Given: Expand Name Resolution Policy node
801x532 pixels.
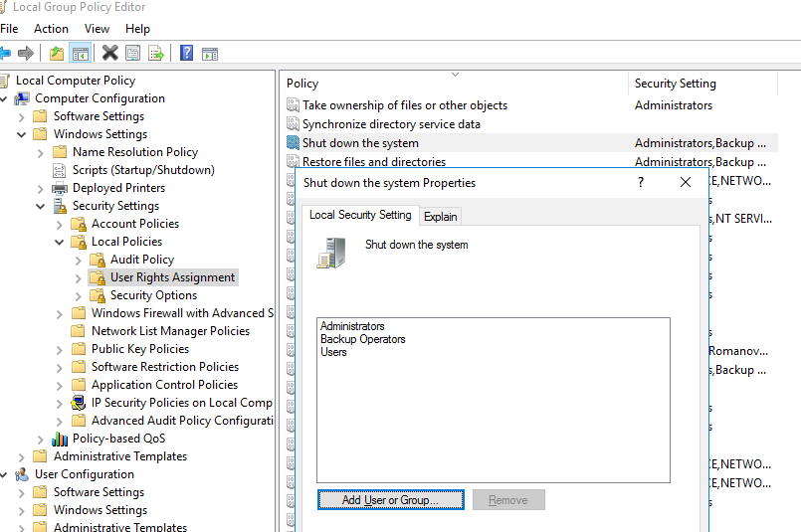Looking at the screenshot, I should (x=41, y=153).
